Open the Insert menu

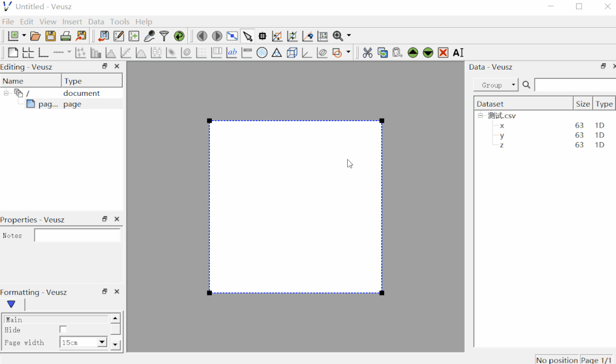[72, 22]
